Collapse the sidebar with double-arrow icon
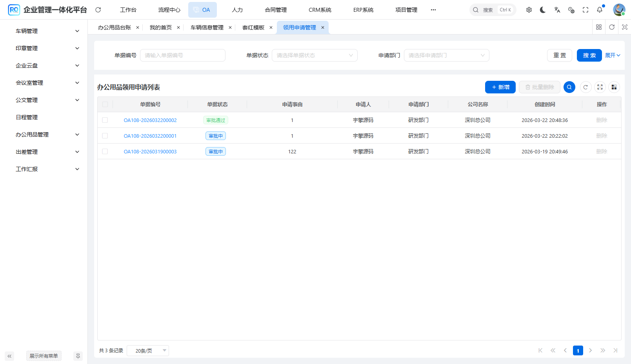This screenshot has width=631, height=364. pyautogui.click(x=9, y=356)
